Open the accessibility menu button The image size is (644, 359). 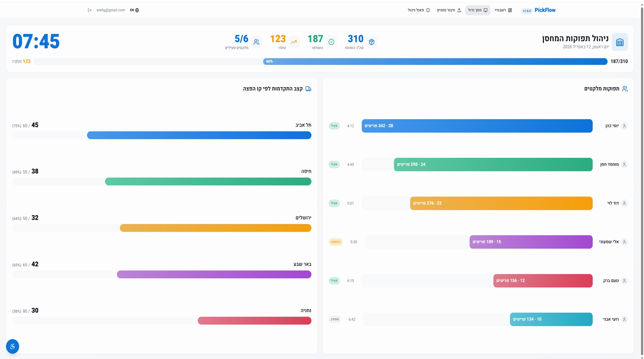(12, 346)
